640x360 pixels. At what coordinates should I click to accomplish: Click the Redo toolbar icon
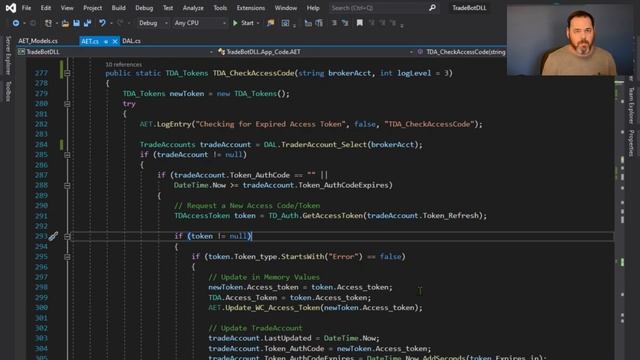click(x=120, y=23)
